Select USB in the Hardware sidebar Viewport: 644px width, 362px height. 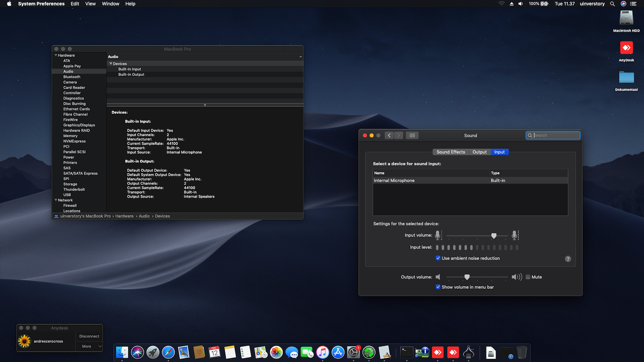coord(67,195)
